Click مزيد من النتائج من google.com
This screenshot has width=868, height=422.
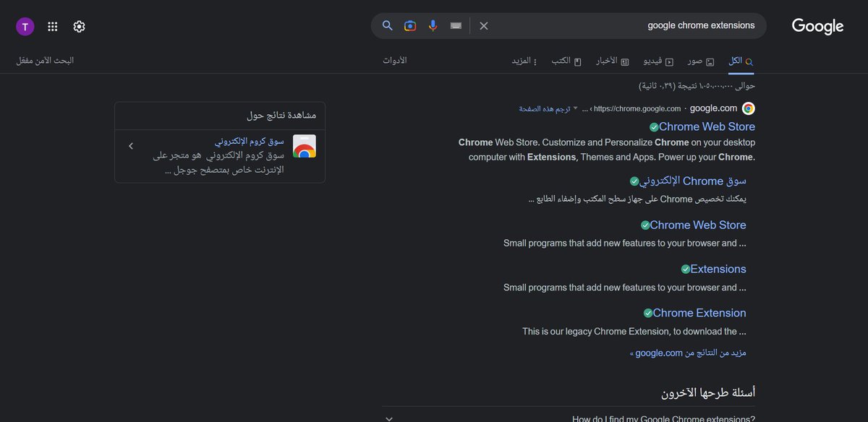688,353
